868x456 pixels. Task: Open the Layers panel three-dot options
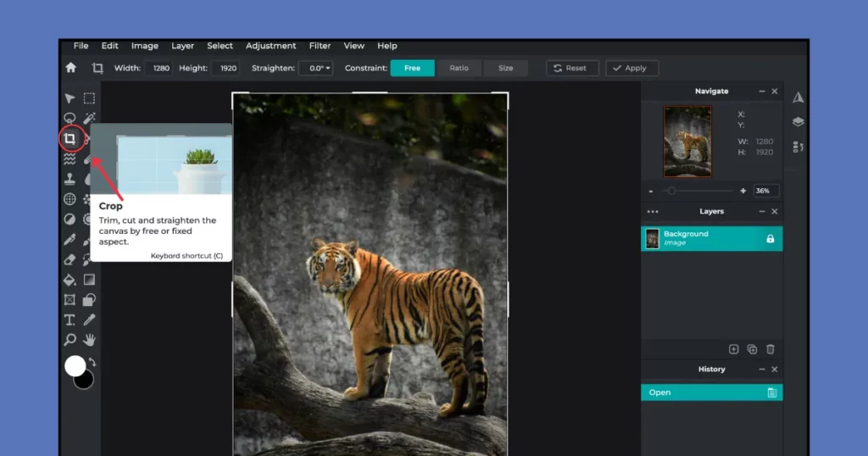(652, 212)
